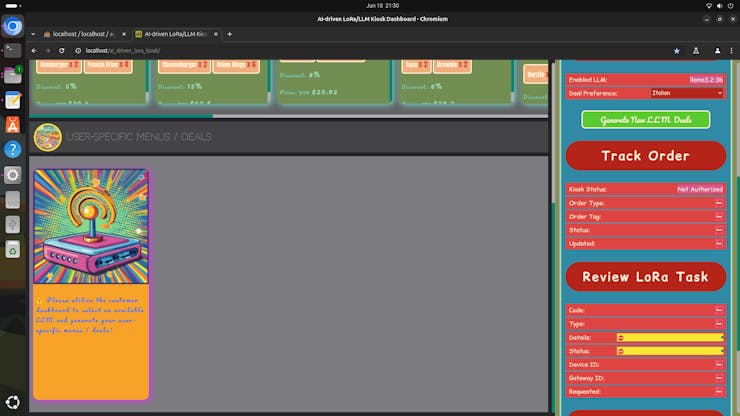The width and height of the screenshot is (740, 416).
Task: Open the Chromium labs flask icon
Action: 696,51
